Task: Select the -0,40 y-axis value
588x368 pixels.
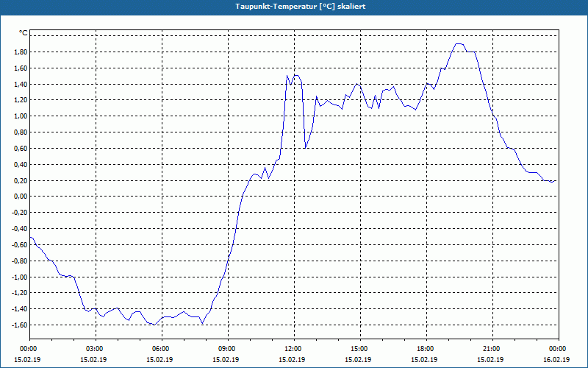Action: [x=20, y=229]
